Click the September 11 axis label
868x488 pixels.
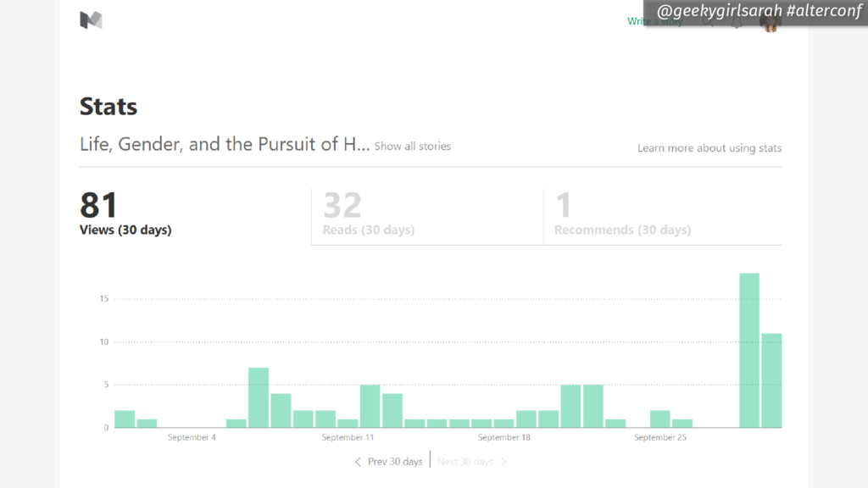pyautogui.click(x=348, y=437)
